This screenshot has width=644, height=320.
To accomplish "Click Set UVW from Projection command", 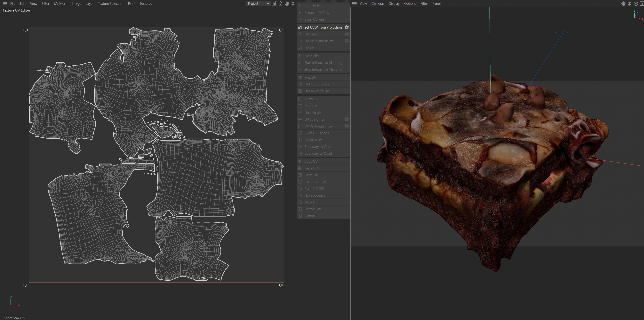I will click(x=323, y=27).
